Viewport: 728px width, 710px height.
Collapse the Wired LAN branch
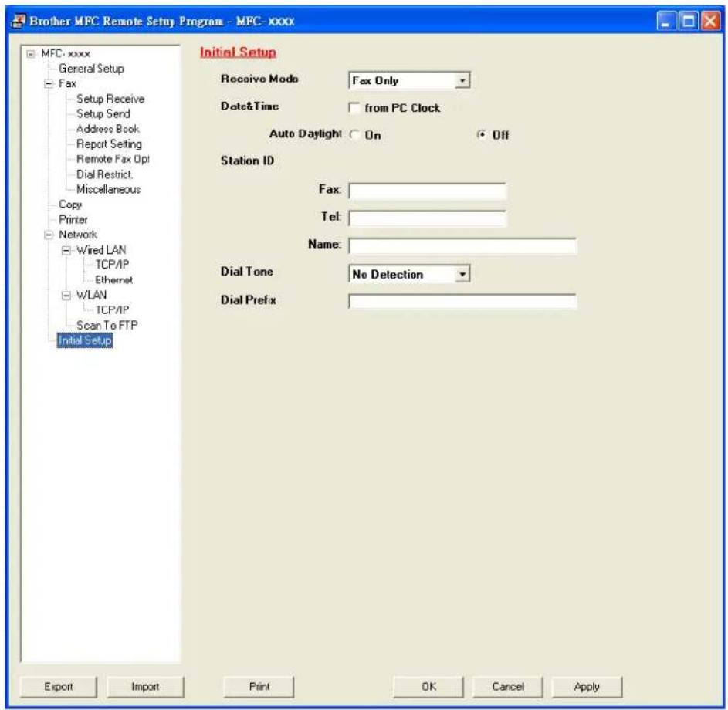(66, 250)
